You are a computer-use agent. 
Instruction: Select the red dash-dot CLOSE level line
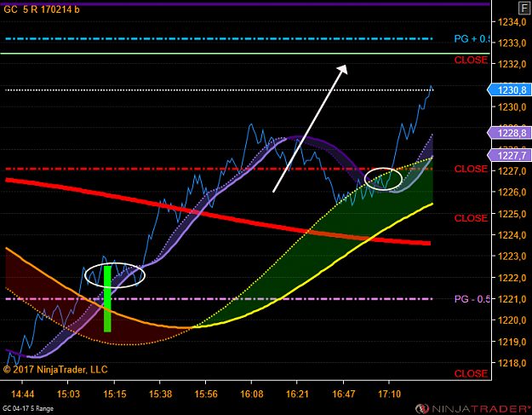tap(219, 169)
